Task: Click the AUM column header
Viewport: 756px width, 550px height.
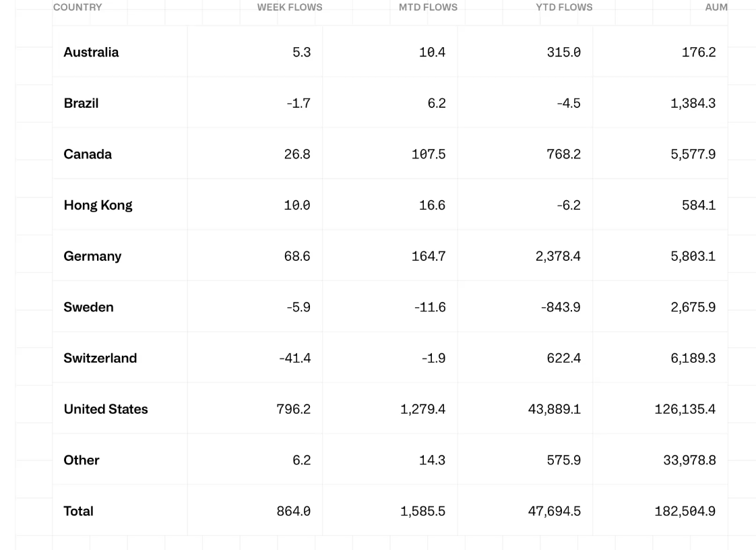Action: pos(716,7)
